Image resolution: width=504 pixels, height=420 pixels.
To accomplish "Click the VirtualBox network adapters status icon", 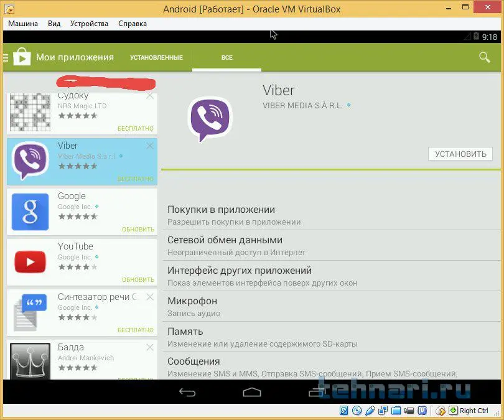I will click(x=383, y=411).
